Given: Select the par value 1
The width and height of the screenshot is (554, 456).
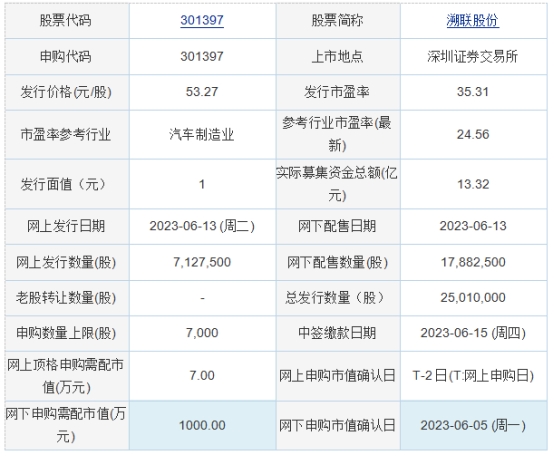Looking at the screenshot, I should (x=202, y=184).
